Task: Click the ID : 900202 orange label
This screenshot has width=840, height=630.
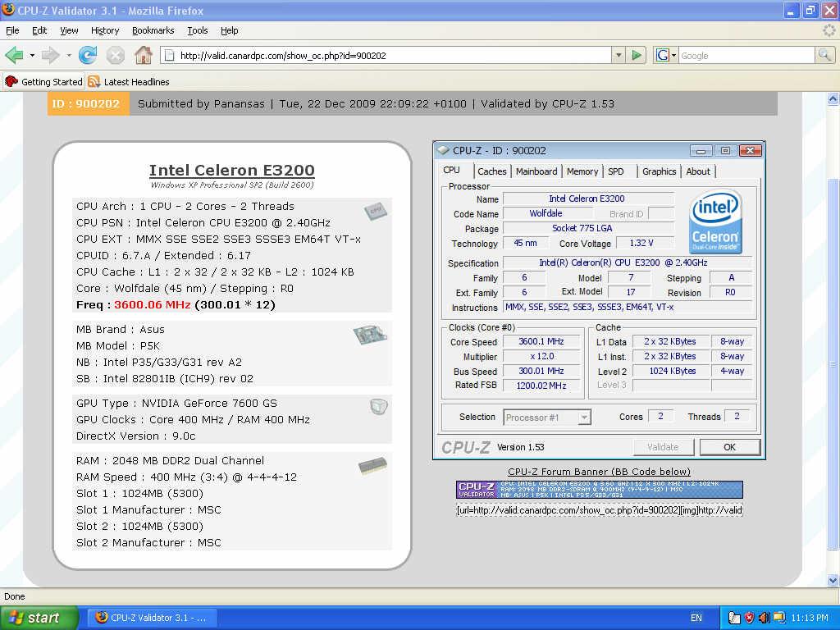Action: point(89,103)
